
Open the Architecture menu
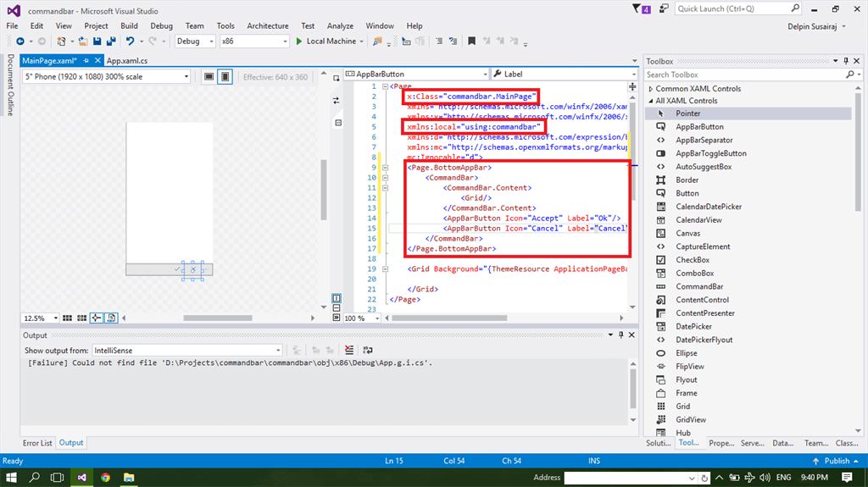(267, 26)
